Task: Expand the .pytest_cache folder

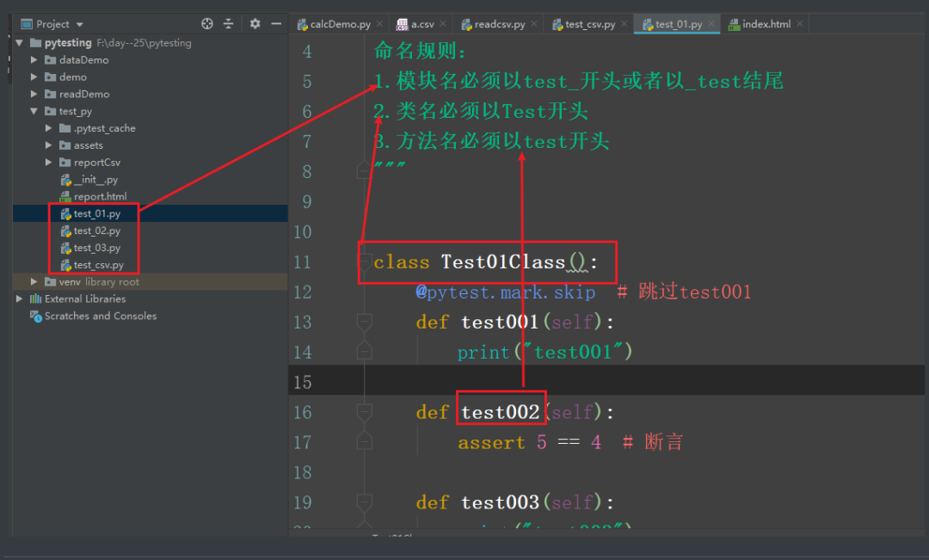Action: (x=48, y=128)
